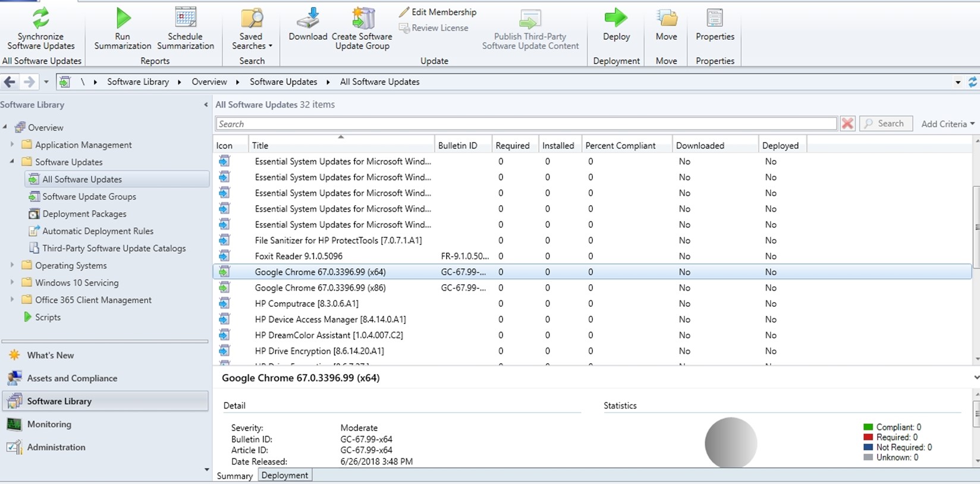
Task: Click in the Search input field
Action: tap(526, 124)
